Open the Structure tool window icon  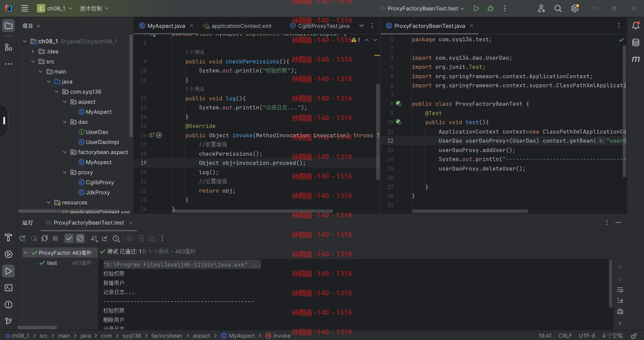[x=9, y=47]
